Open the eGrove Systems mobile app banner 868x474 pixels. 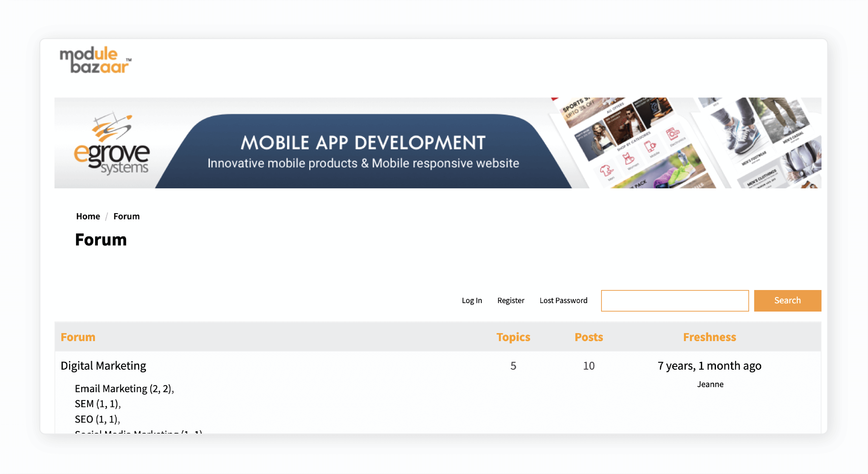click(x=438, y=143)
